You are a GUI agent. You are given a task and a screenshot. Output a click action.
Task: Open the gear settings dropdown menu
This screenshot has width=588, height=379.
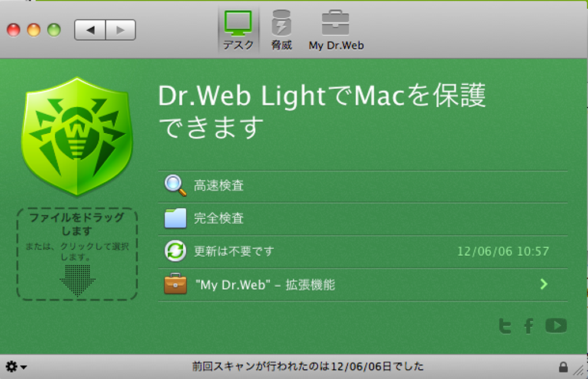click(16, 367)
